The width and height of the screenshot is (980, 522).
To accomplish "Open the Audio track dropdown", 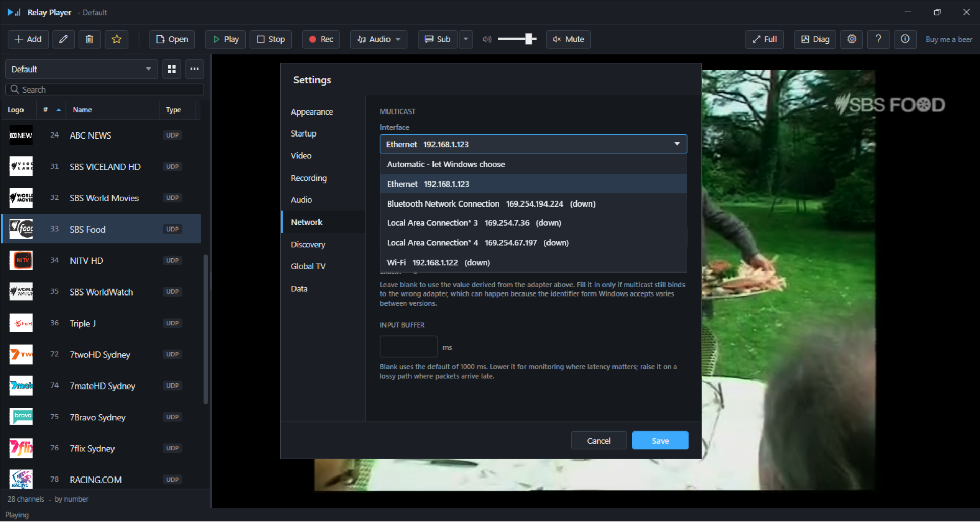I will tap(379, 39).
